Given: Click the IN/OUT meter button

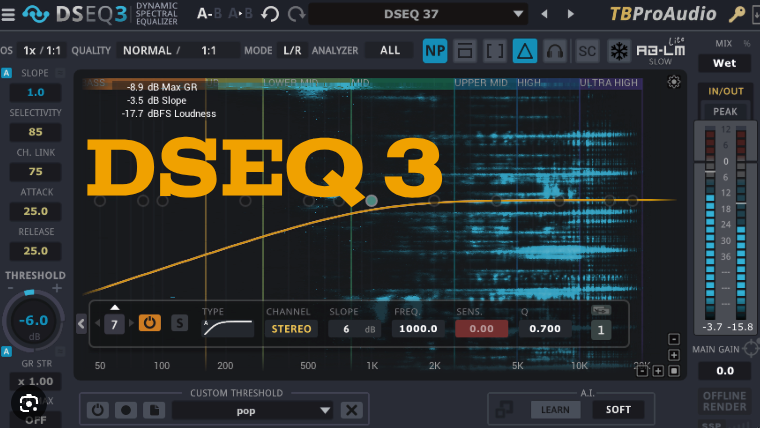Looking at the screenshot, I should (726, 91).
